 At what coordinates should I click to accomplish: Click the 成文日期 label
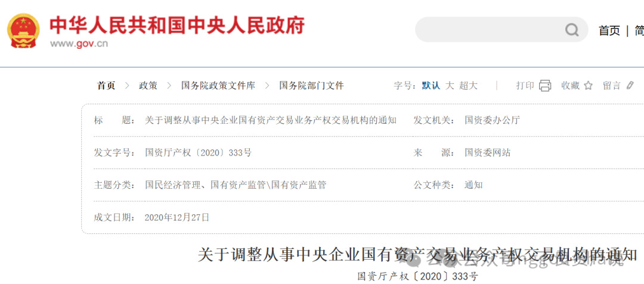[114, 217]
